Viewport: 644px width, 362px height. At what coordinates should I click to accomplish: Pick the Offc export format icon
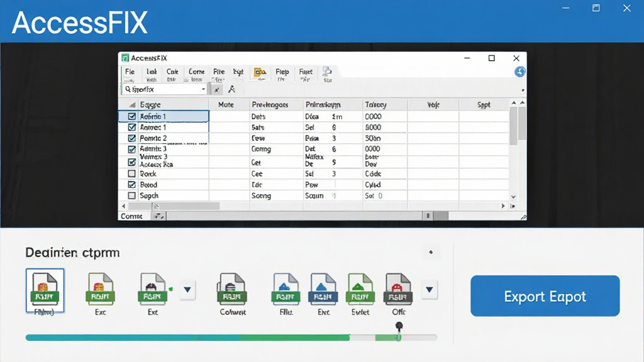397,289
